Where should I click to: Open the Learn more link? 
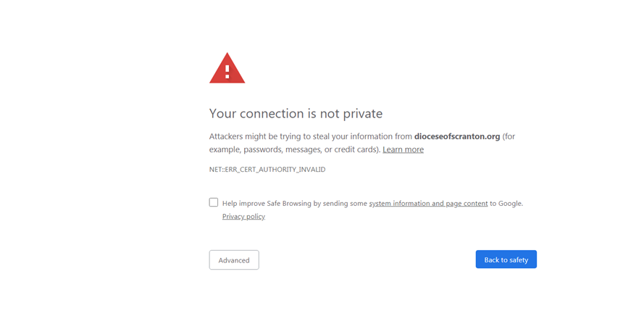(403, 149)
